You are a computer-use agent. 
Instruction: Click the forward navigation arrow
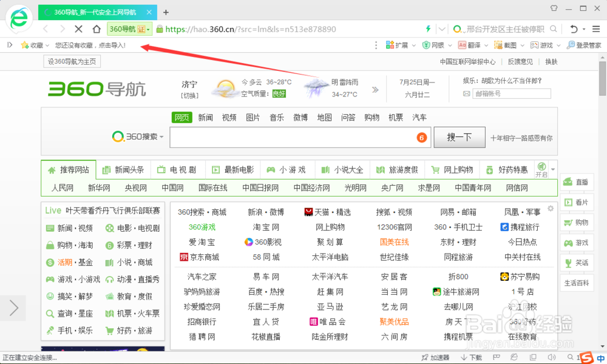point(63,29)
